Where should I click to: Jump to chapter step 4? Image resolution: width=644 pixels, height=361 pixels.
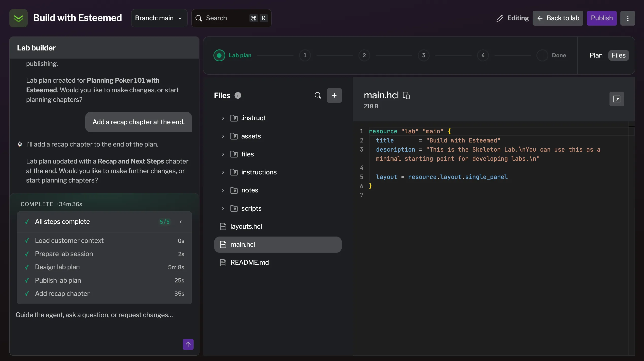coord(483,55)
